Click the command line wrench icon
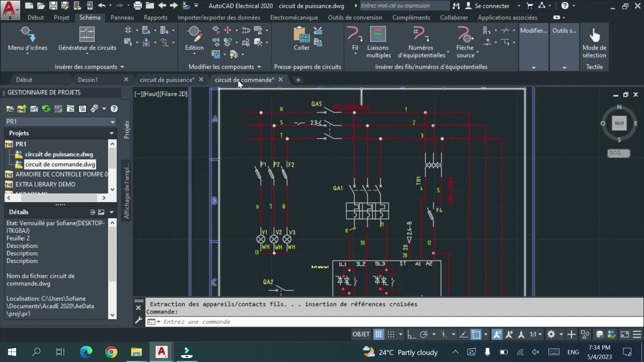Viewport: 644px width, 362px height. point(139,320)
